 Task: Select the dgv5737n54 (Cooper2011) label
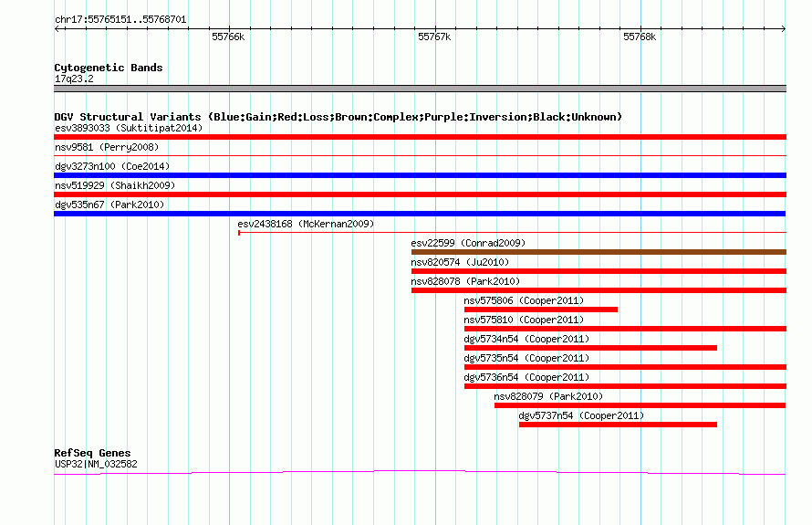point(581,415)
